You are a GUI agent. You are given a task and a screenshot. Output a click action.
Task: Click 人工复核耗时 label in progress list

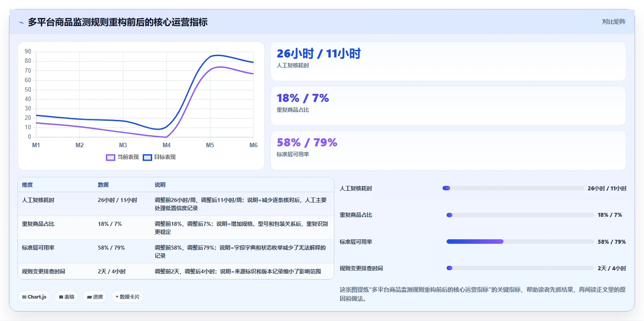(x=356, y=189)
